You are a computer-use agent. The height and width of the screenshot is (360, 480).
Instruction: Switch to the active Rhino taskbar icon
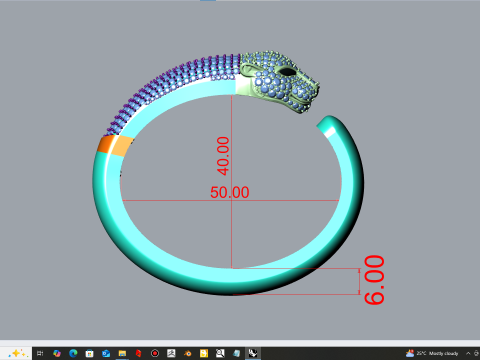coord(253,353)
